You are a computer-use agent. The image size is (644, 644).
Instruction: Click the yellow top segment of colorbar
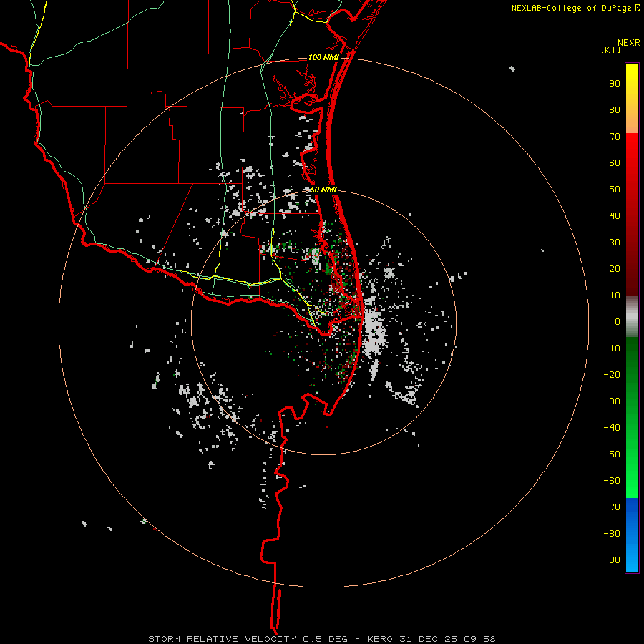pyautogui.click(x=632, y=99)
